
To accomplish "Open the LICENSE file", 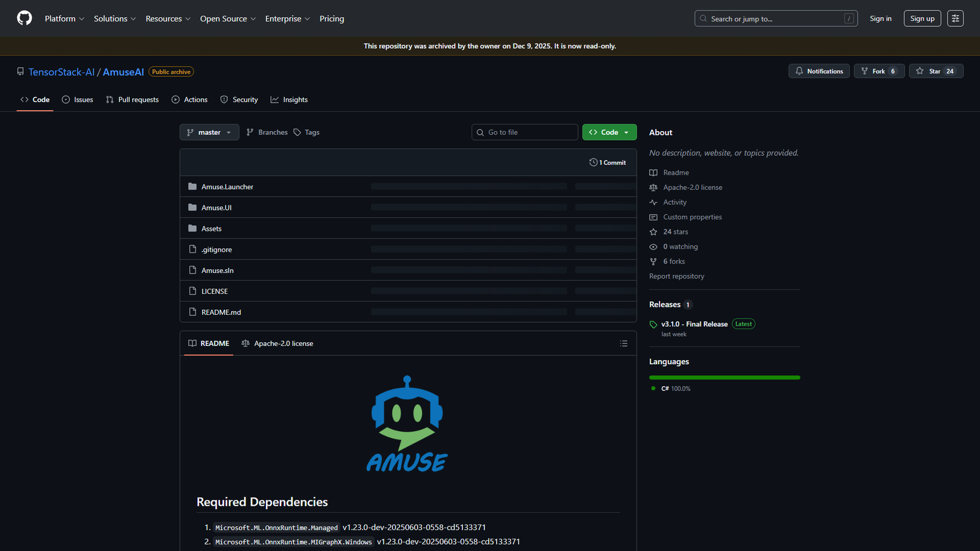I will point(214,291).
